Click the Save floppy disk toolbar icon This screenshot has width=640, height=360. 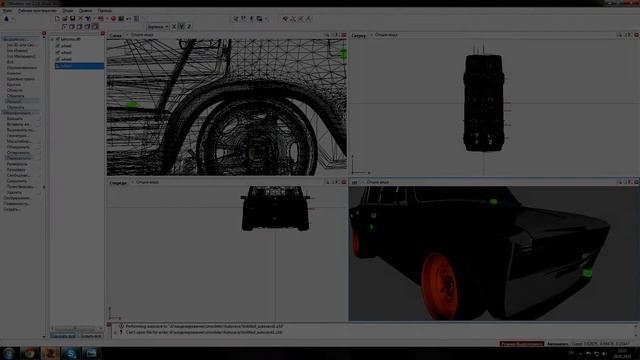(73, 19)
